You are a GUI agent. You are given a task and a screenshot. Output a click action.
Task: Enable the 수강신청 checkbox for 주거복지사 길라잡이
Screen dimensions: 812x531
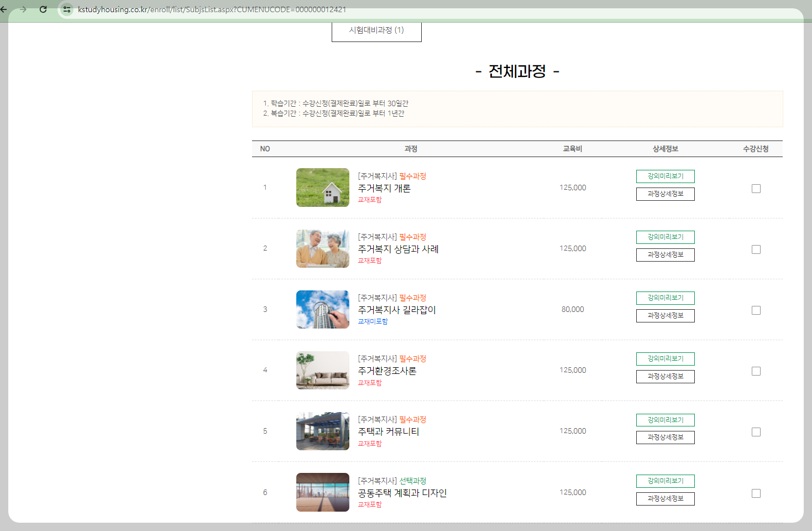tap(756, 310)
